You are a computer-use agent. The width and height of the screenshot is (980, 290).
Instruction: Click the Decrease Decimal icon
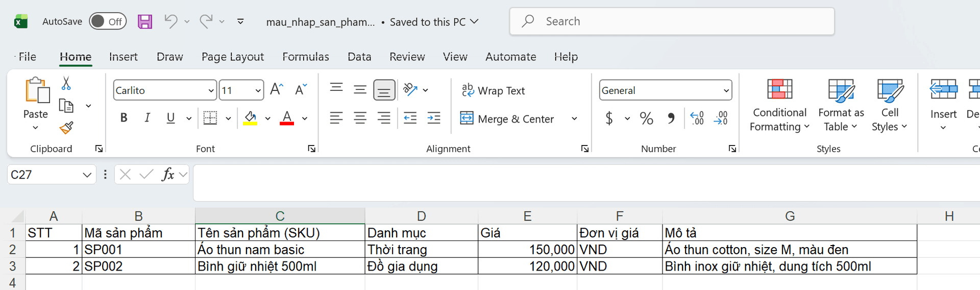[721, 118]
